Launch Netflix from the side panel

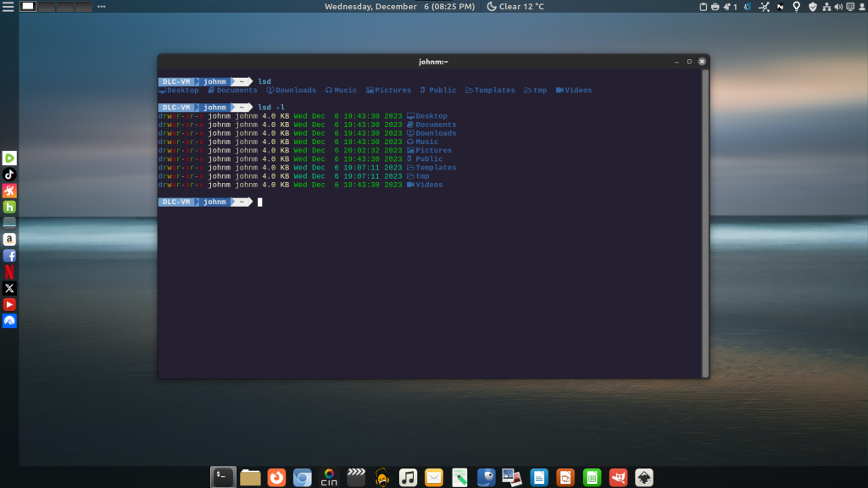(x=9, y=272)
